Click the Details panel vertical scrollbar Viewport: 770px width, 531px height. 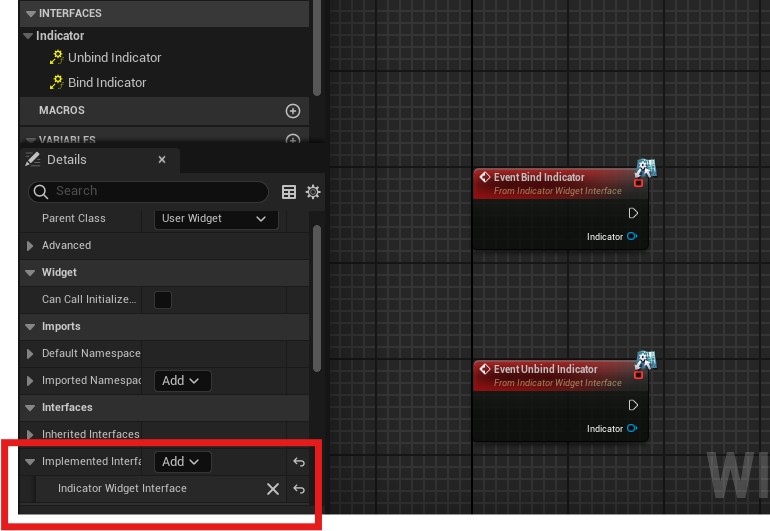click(317, 298)
